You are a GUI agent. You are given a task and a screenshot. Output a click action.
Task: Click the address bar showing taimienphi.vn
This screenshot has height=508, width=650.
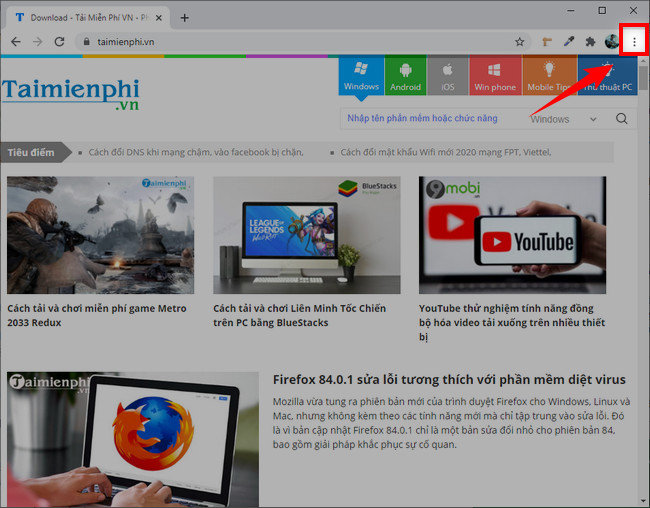(303, 41)
